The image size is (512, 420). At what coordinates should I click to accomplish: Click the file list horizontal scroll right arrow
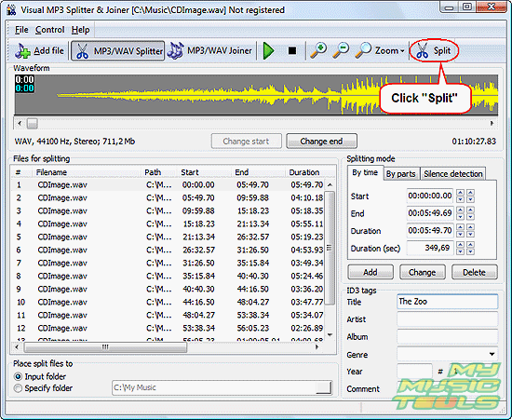[317, 346]
